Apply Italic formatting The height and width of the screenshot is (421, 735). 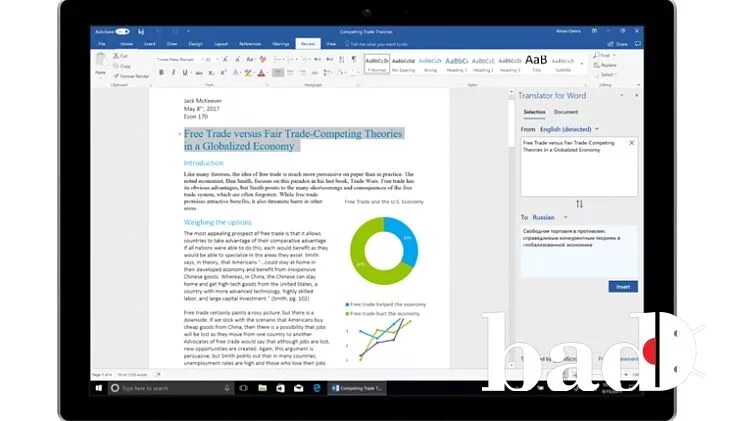(x=173, y=73)
